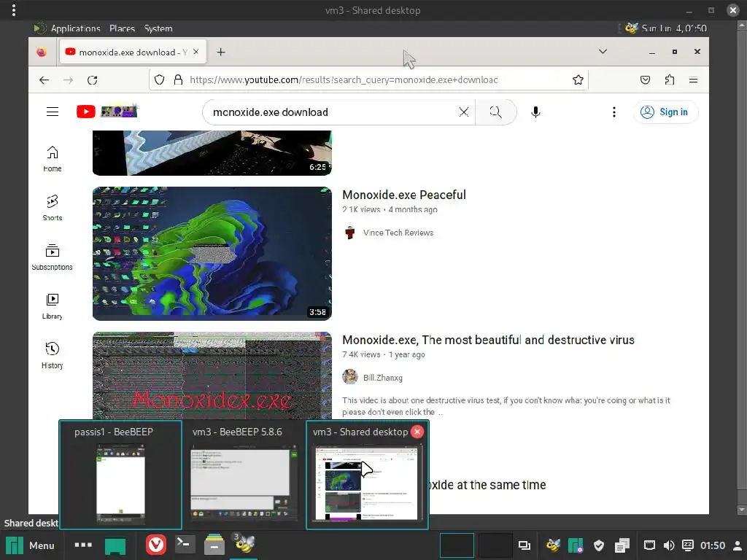This screenshot has width=747, height=560.
Task: Click the three-dots taskbar icon
Action: coord(83,545)
